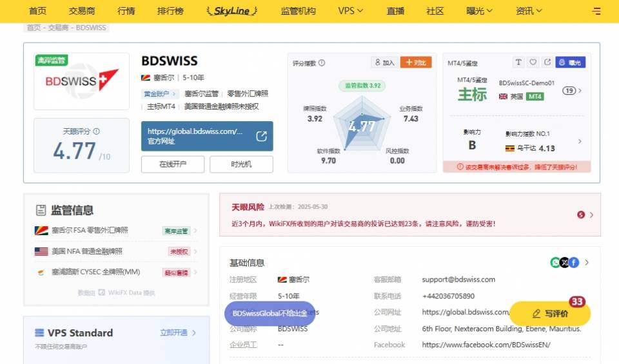Favorite broker with the heart icon
This screenshot has width=619, height=364.
pyautogui.click(x=533, y=62)
